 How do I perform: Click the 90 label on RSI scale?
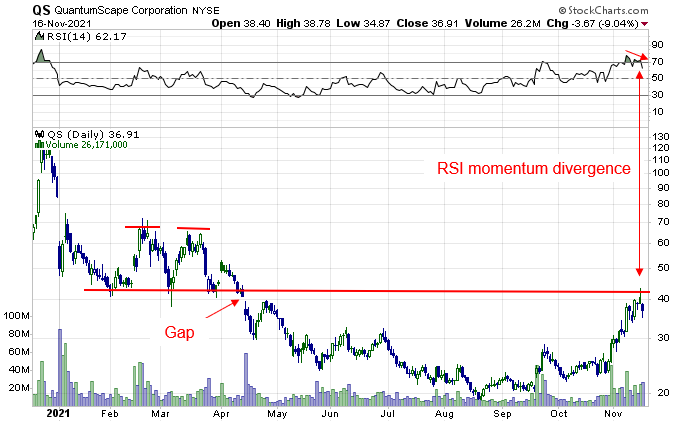(x=657, y=44)
